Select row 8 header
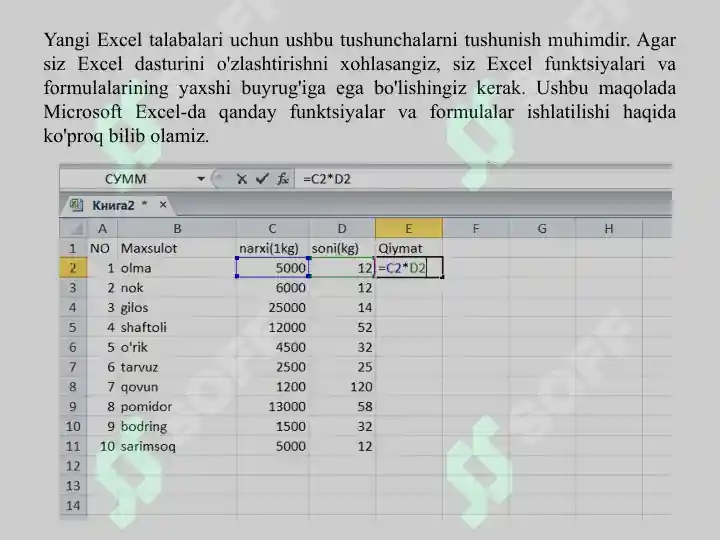The width and height of the screenshot is (720, 540). (73, 387)
